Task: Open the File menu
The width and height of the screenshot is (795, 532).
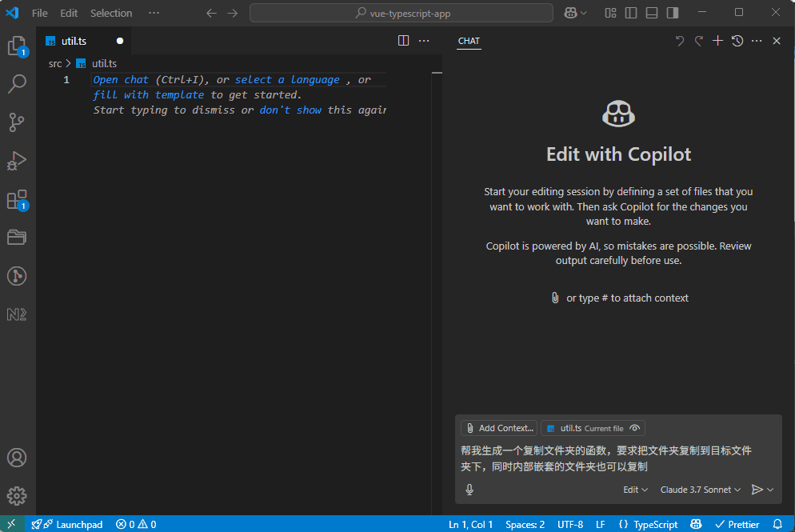Action: click(39, 13)
